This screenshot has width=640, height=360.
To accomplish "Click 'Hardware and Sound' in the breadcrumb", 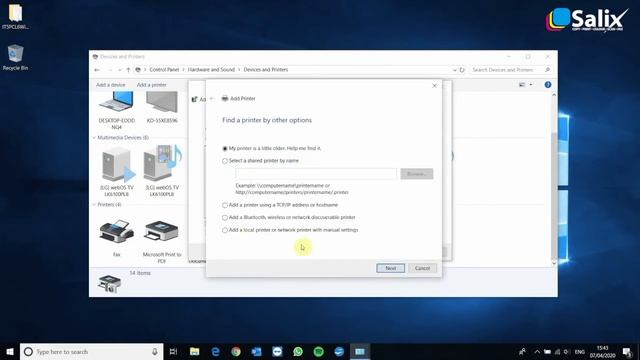I will click(211, 70).
